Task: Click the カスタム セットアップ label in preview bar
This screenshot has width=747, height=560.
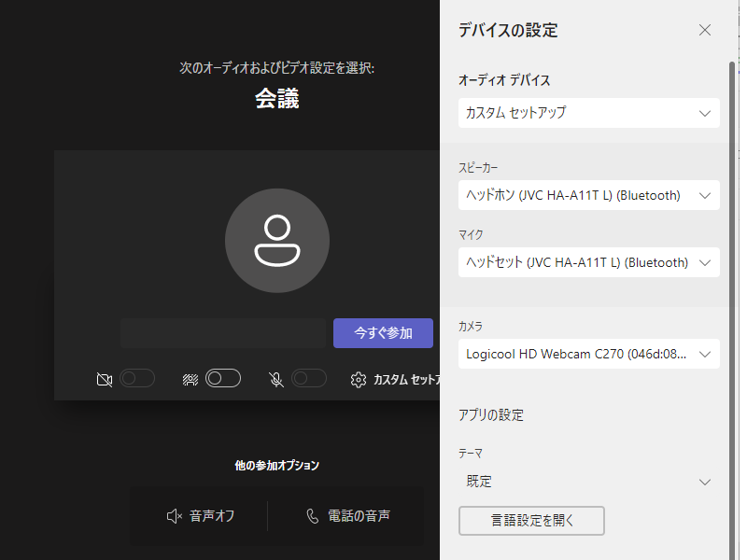Action: [406, 380]
